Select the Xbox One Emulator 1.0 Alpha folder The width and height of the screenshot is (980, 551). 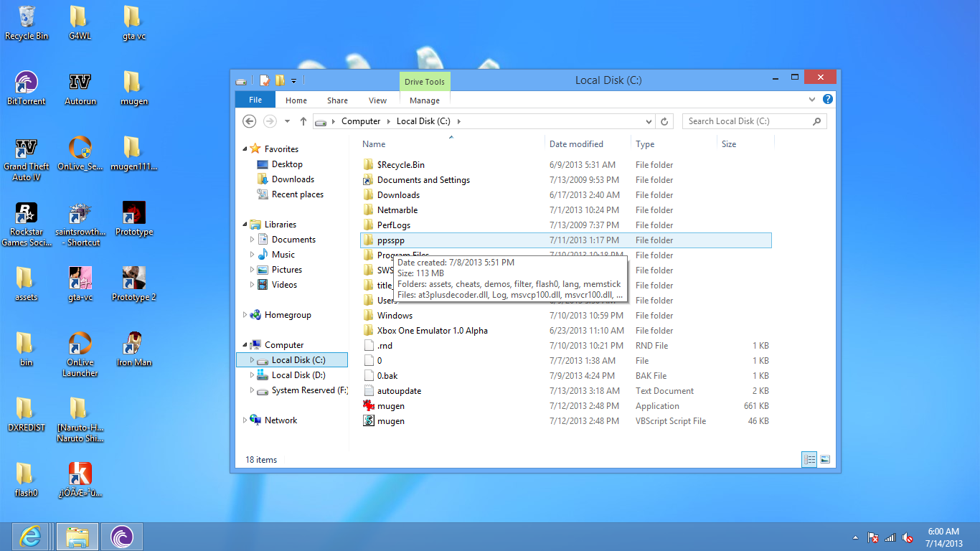click(432, 331)
